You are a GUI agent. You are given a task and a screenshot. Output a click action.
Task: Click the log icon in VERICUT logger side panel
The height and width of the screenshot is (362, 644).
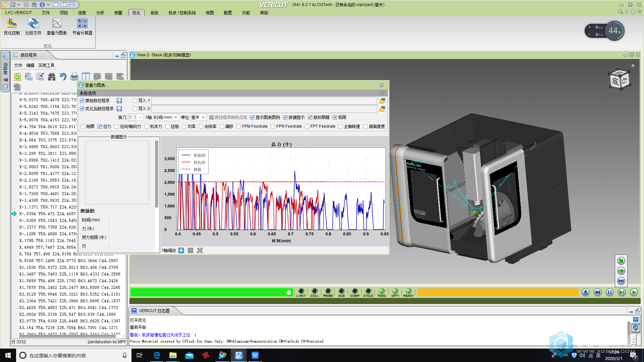pos(636,319)
